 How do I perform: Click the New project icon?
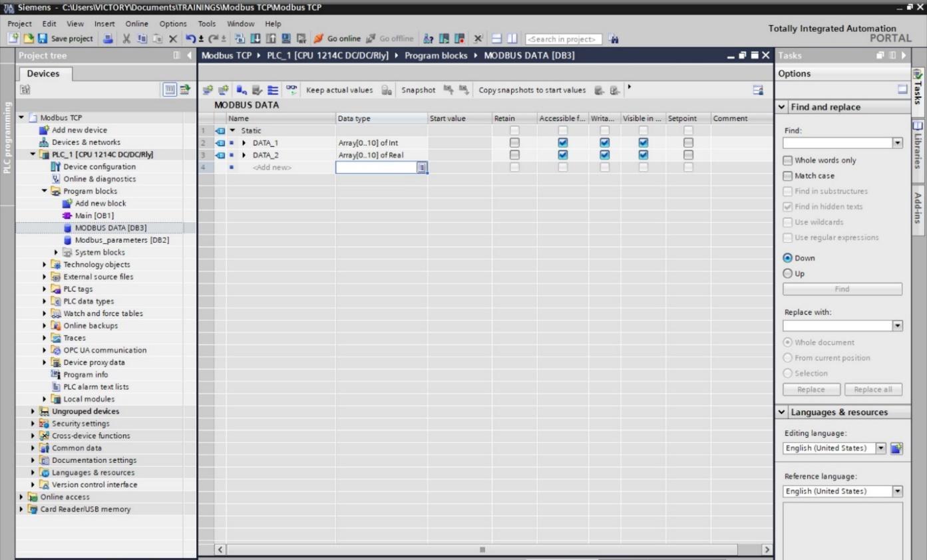pyautogui.click(x=13, y=39)
